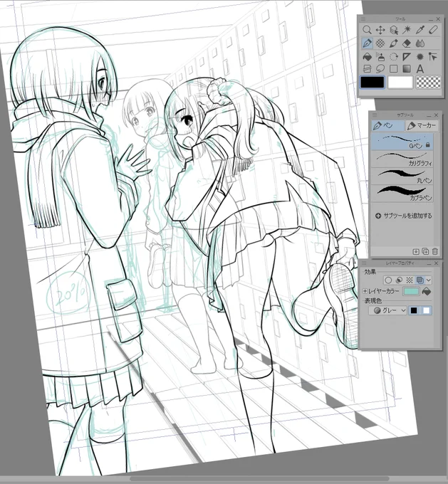Select the Fill bucket tool
448x484 pixels.
tap(367, 57)
